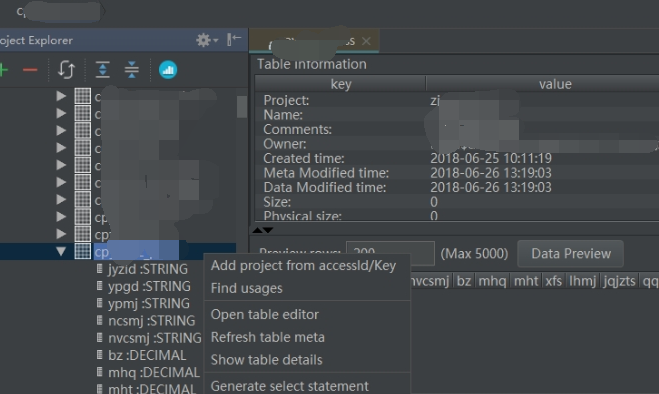The width and height of the screenshot is (659, 394).
Task: Click the red minus remove project icon
Action: pyautogui.click(x=30, y=70)
